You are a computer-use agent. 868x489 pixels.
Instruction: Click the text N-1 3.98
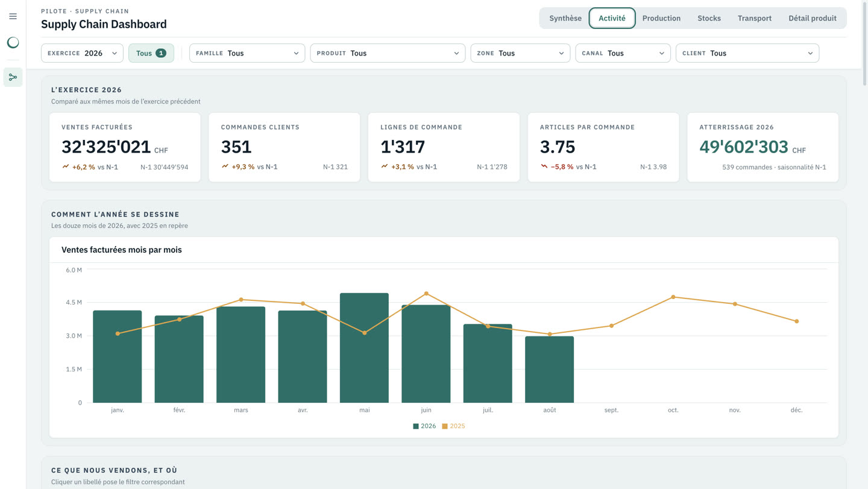pos(653,167)
